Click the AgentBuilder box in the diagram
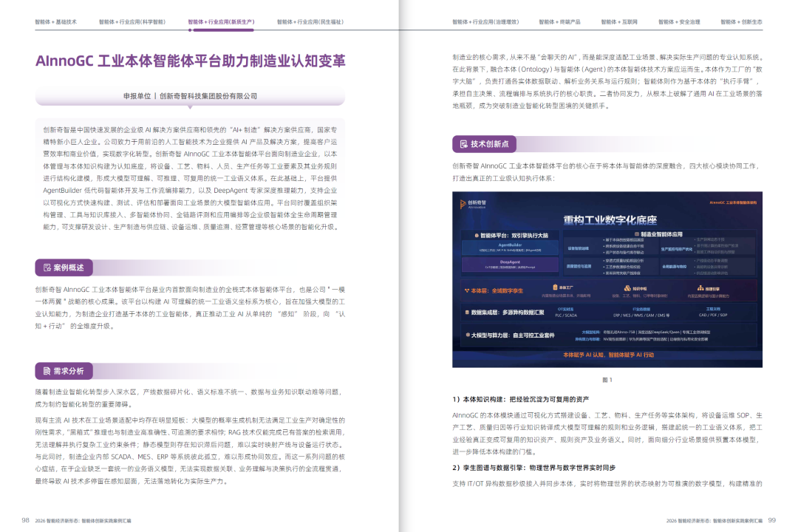The image size is (798, 532). 510,248
